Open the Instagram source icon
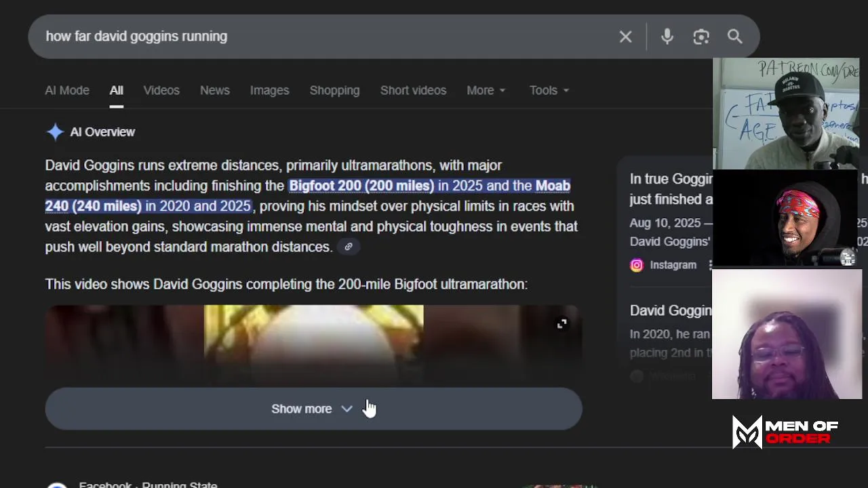Screen dimensions: 868x488 pos(636,265)
